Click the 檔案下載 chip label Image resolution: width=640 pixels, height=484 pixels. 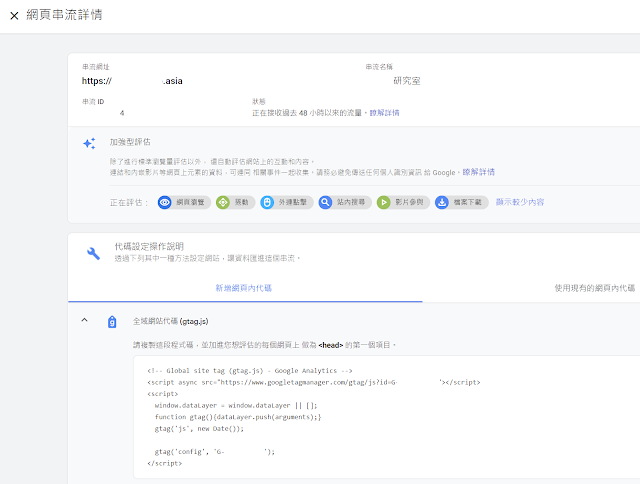click(x=468, y=202)
